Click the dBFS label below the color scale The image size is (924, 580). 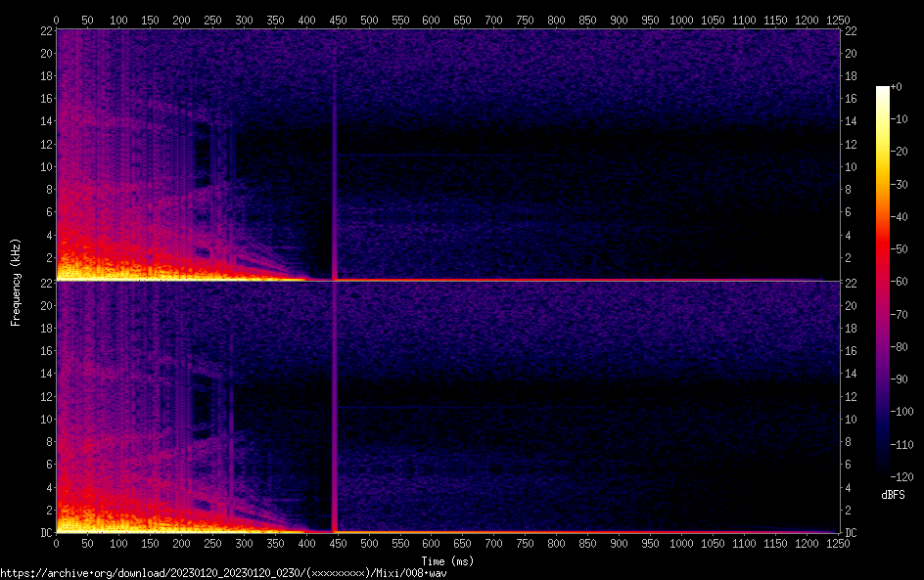pyautogui.click(x=892, y=495)
